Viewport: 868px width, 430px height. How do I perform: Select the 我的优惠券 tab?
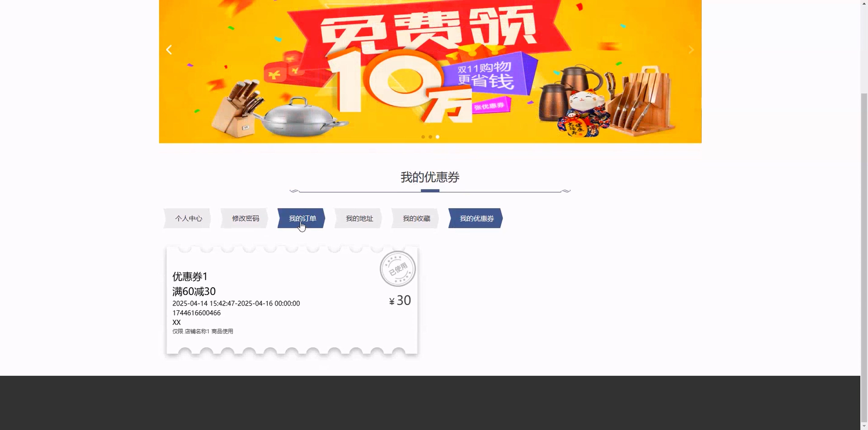(476, 218)
